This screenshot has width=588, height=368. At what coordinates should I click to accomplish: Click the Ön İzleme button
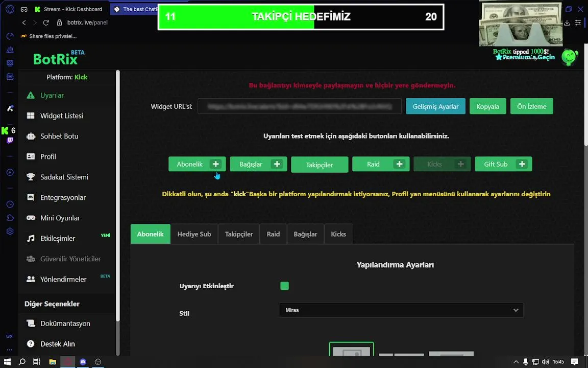(532, 106)
